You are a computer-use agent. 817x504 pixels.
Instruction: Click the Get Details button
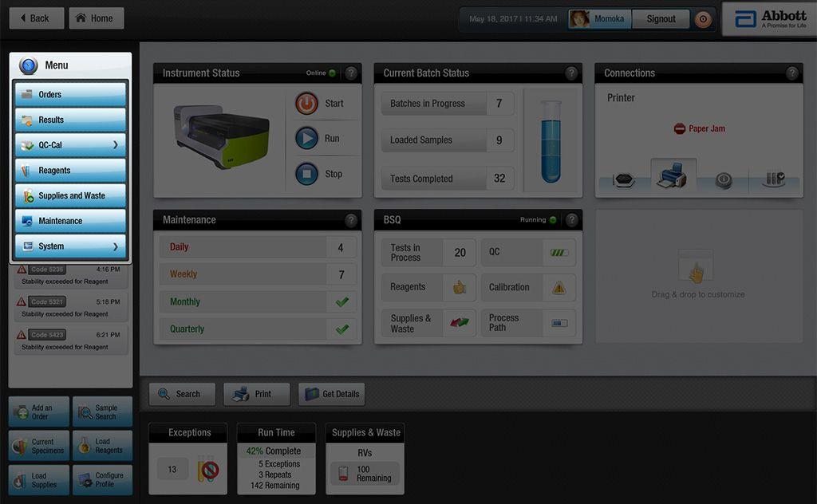[x=332, y=394]
